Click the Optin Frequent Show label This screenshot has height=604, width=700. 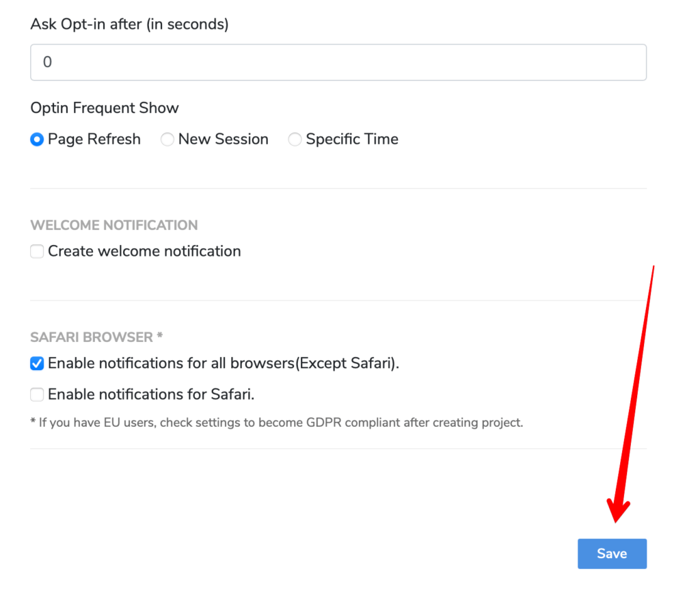coord(105,107)
